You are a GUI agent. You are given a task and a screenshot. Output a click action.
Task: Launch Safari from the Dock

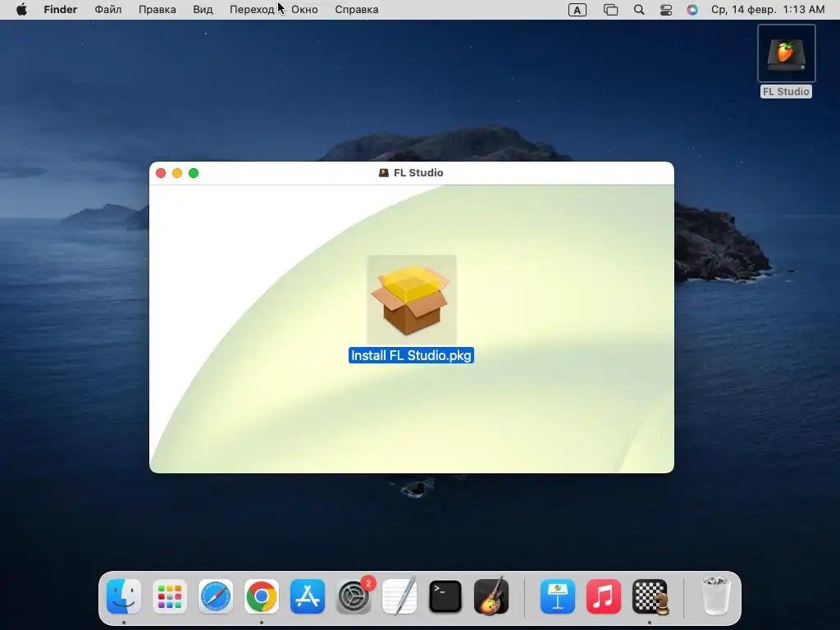[x=216, y=596]
